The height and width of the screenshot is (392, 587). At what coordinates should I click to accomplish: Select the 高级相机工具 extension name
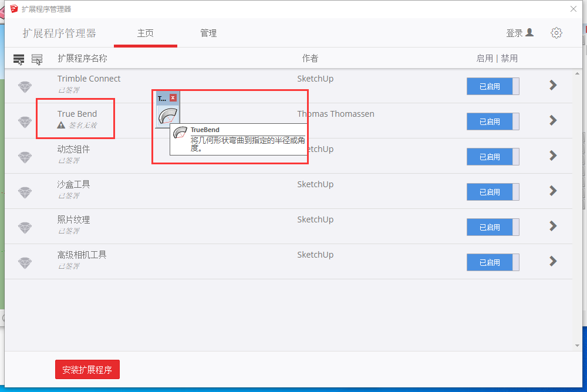click(82, 255)
